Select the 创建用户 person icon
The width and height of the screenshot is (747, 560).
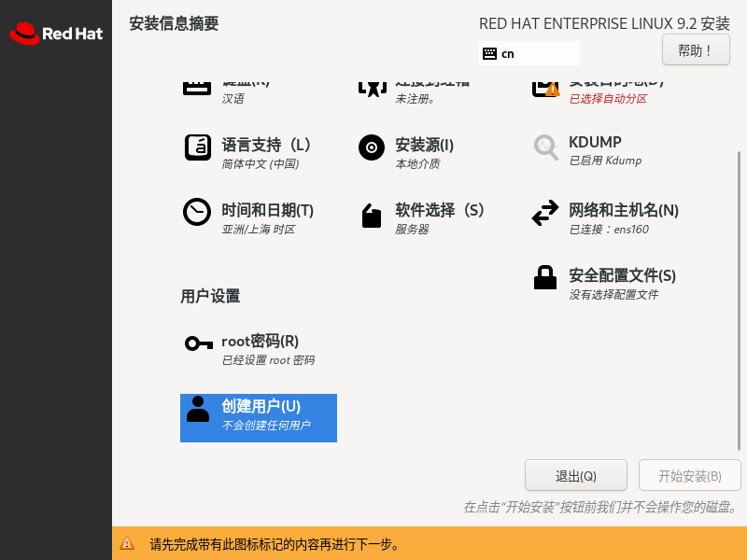tap(198, 409)
